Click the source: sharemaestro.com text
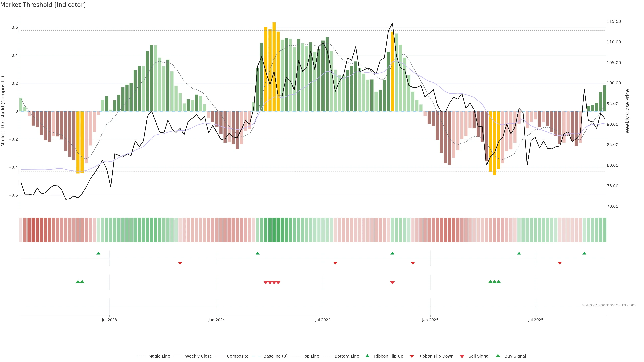 [x=609, y=305]
